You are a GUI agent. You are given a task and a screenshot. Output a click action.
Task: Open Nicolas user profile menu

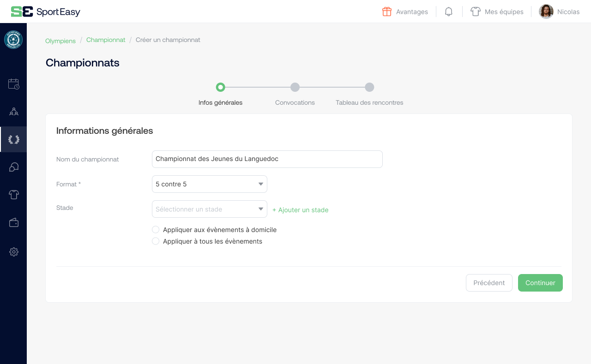coord(559,12)
